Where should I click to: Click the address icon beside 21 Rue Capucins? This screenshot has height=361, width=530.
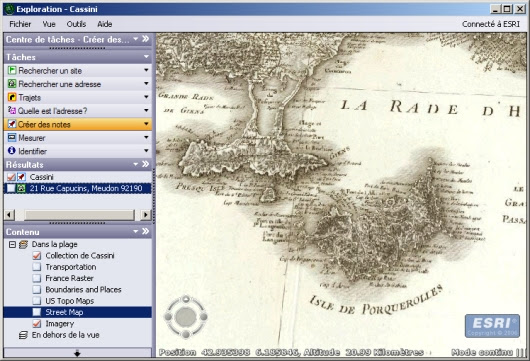22,188
